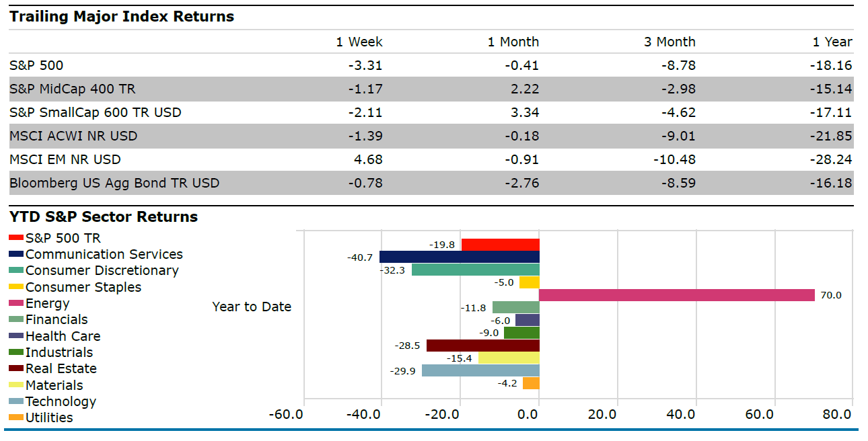Select the Communication Services bar labeled -40.7
The width and height of the screenshot is (868, 441).
point(460,257)
